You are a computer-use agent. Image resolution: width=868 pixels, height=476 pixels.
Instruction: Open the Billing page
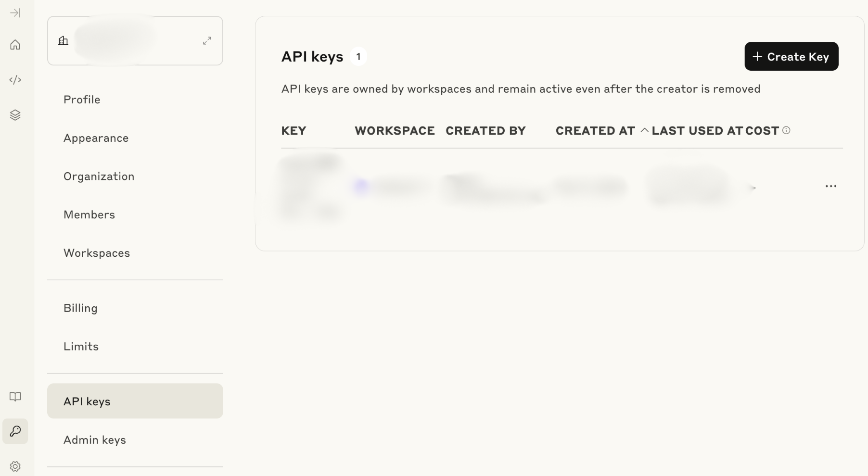80,308
